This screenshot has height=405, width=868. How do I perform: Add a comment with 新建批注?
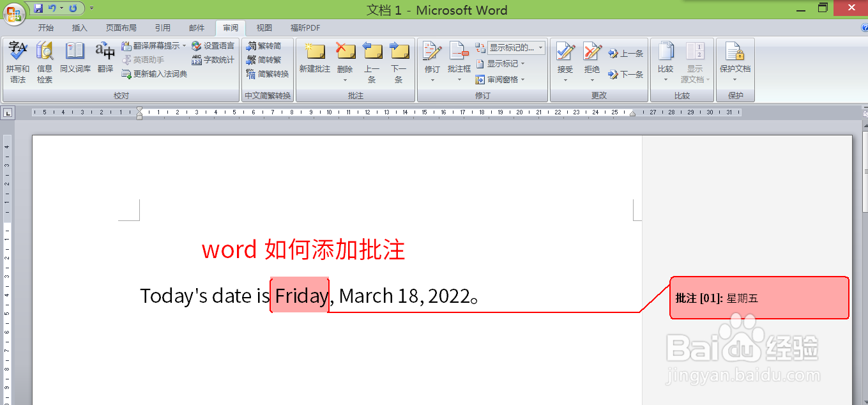(x=315, y=57)
